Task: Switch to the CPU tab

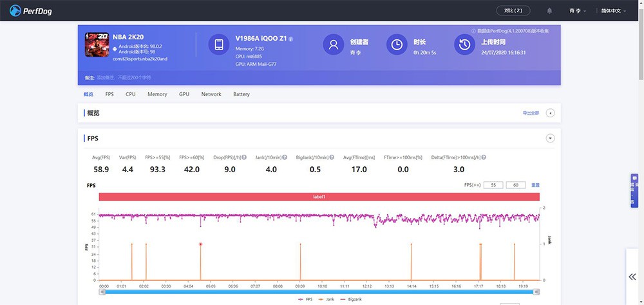Action: pos(131,94)
